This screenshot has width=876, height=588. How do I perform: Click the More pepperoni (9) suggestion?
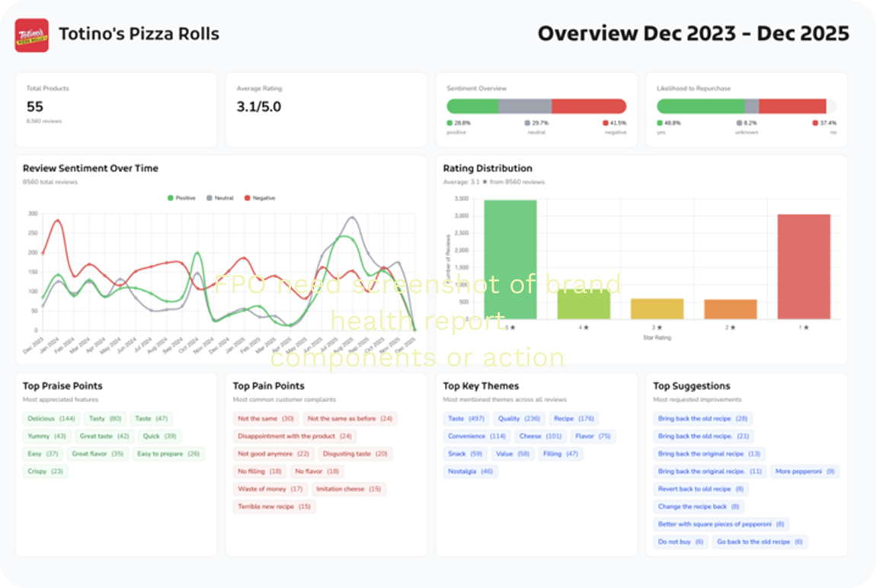(x=805, y=471)
